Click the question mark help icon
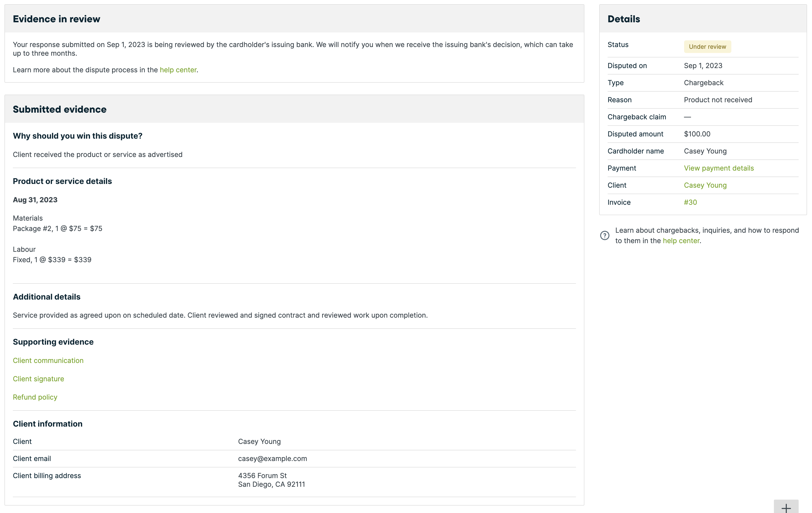This screenshot has width=812, height=513. 605,235
